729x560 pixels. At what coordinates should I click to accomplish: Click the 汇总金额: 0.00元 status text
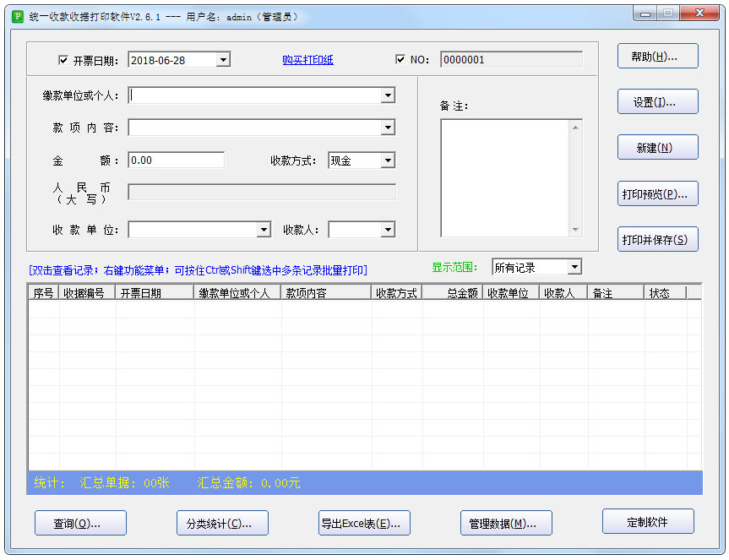coord(248,483)
